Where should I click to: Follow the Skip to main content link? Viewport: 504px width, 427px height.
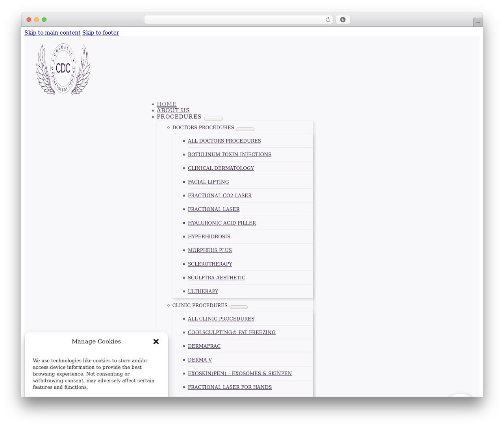point(52,33)
